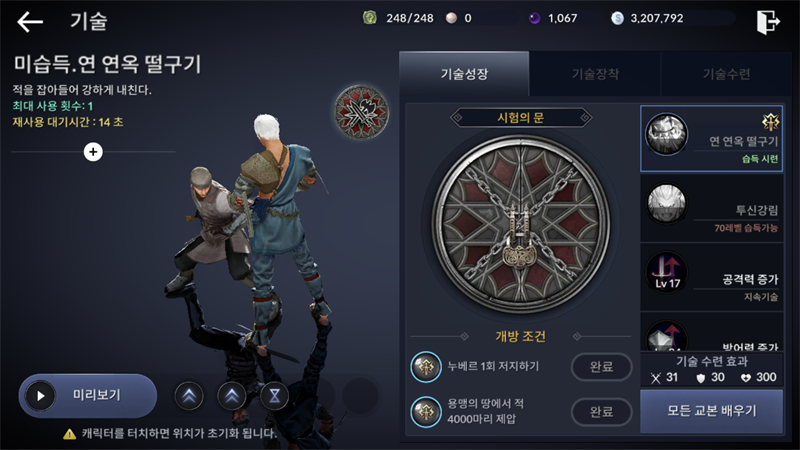Expand skill details with plus button

pyautogui.click(x=93, y=152)
